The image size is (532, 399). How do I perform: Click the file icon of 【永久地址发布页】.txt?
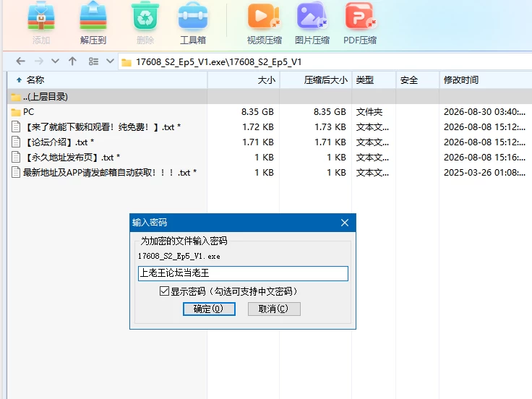16,157
